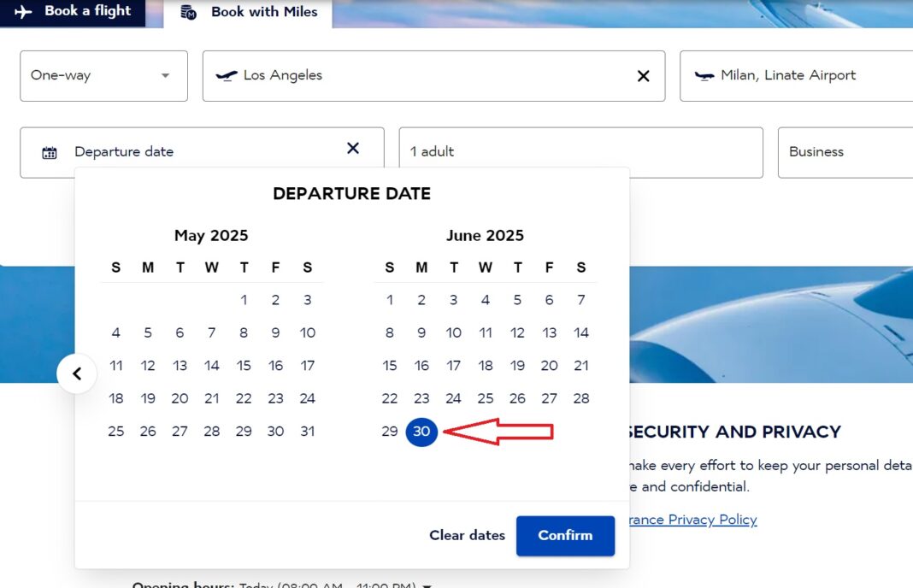Pick May 15, 2025 as departure date
Screen dimensions: 913x588
244,366
